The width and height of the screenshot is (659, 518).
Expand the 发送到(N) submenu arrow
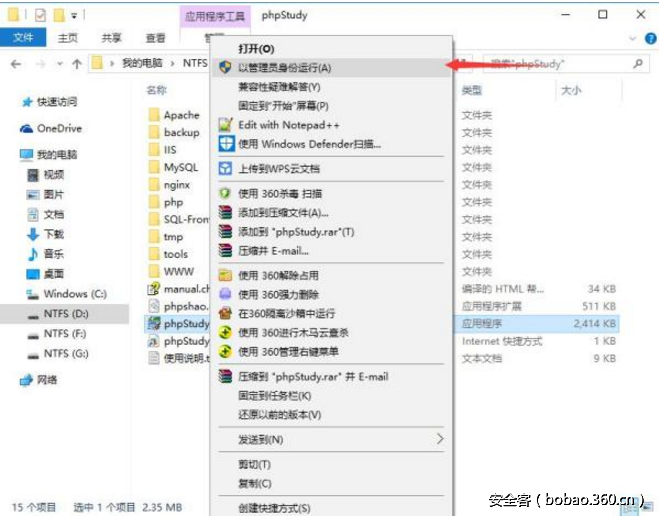point(439,439)
